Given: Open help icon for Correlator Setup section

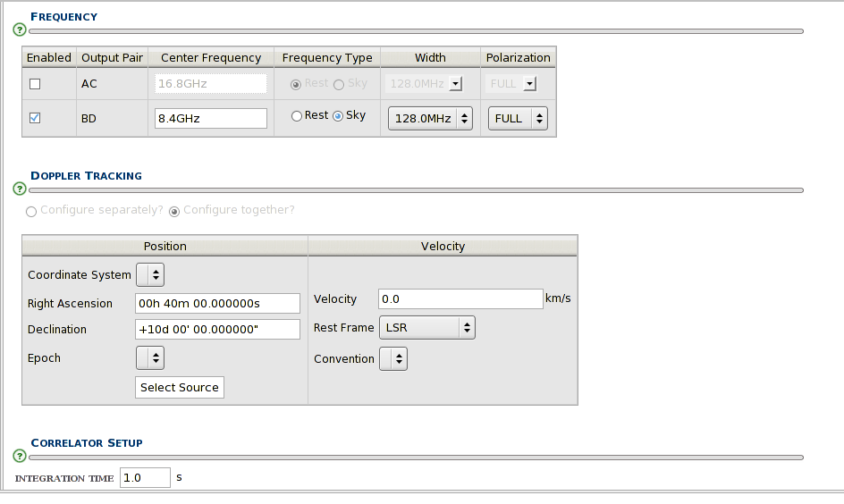Looking at the screenshot, I should [20, 456].
